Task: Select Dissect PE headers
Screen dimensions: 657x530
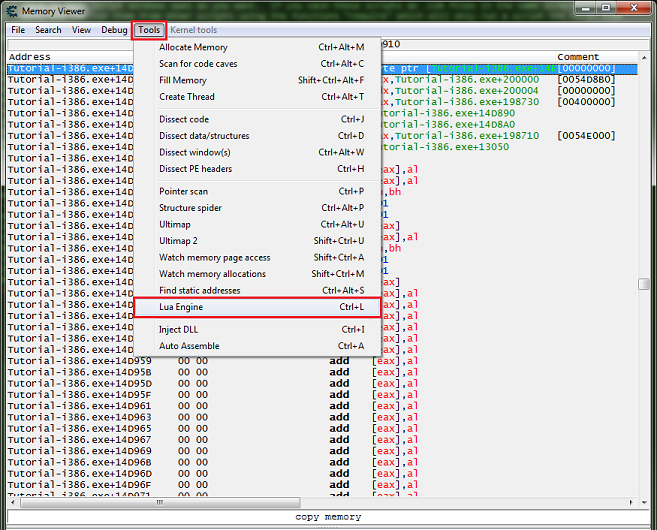Action: tap(196, 169)
